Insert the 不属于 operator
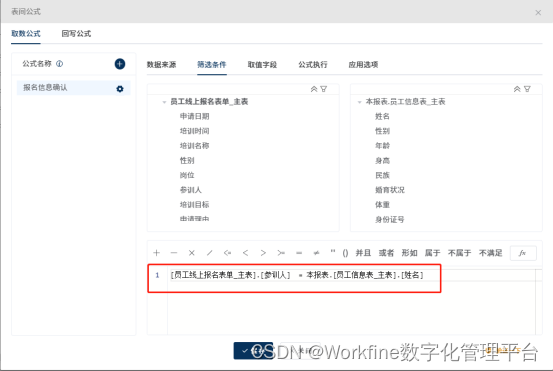 pyautogui.click(x=460, y=253)
